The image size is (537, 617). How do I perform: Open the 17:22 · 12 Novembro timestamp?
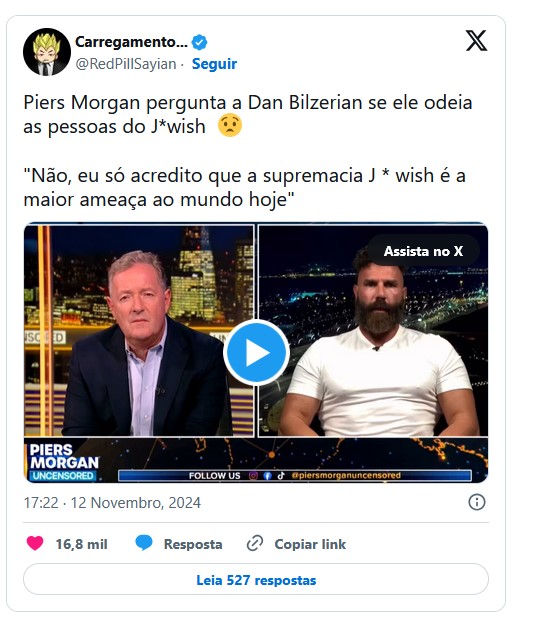click(112, 502)
